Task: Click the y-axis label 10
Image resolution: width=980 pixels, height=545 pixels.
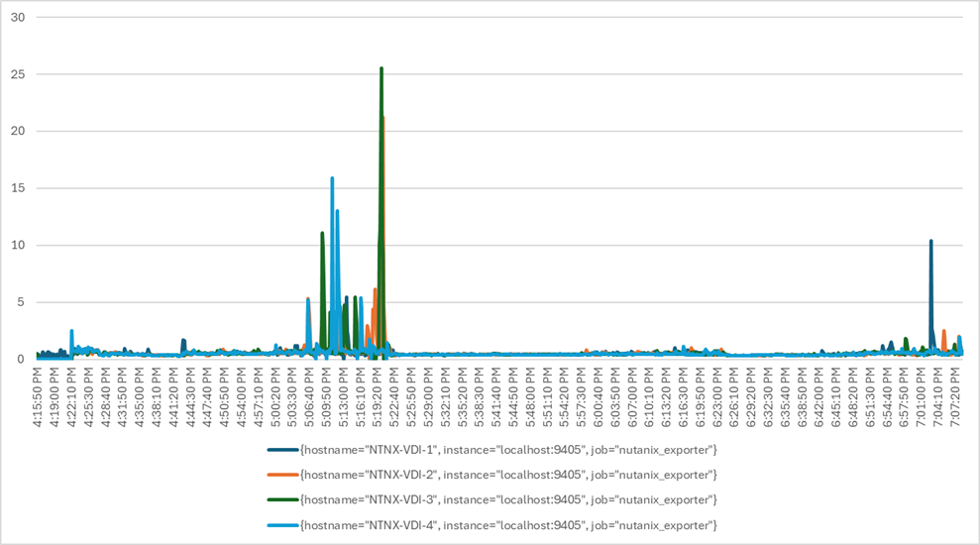Action: pos(18,245)
